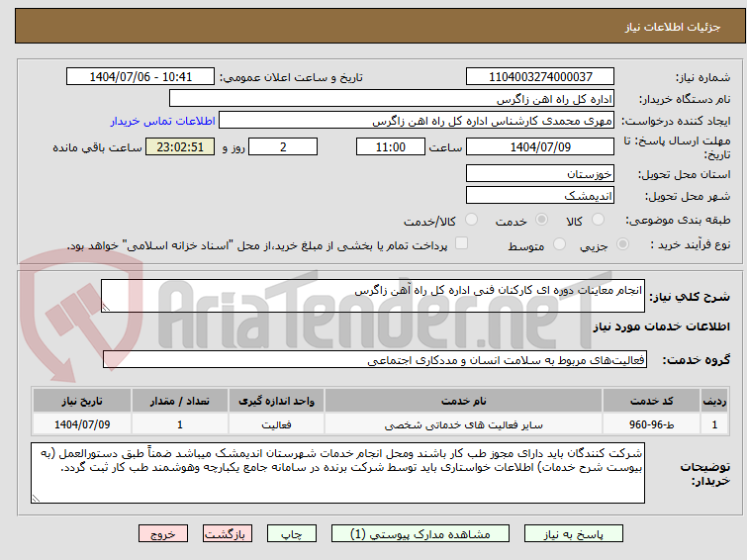Click the announcement date field 1404/07/06 - 10:41
This screenshot has height=560, width=747.
coord(140,77)
